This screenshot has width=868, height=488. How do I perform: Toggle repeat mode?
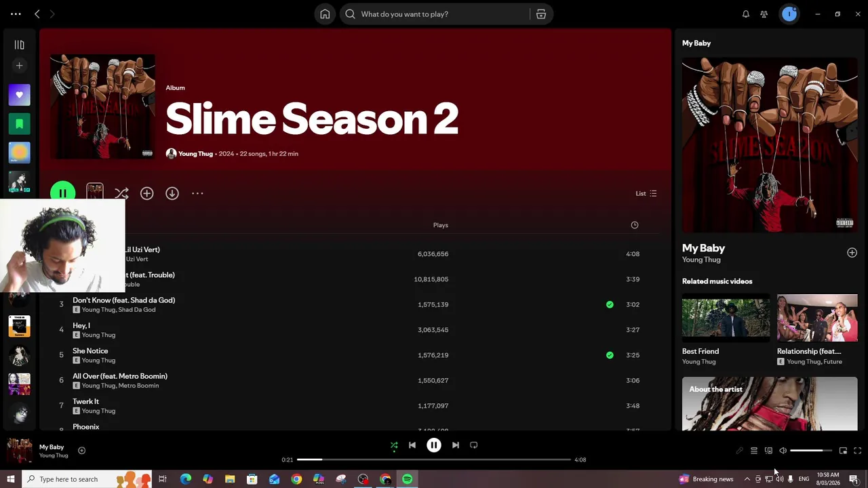coord(474,445)
